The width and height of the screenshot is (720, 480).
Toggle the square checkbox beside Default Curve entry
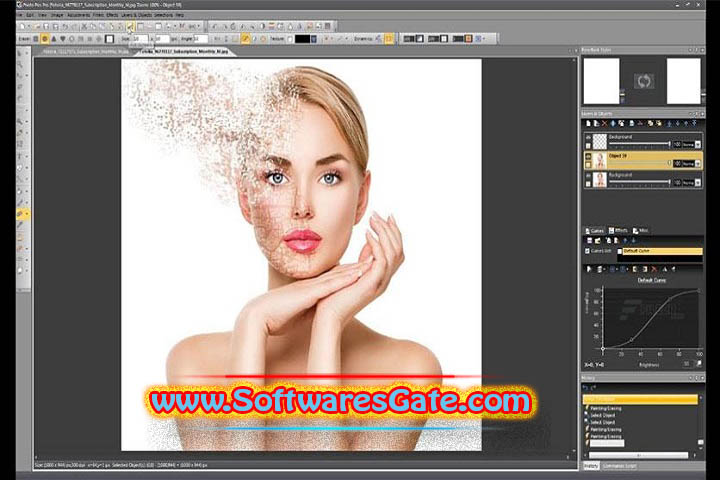coord(619,251)
